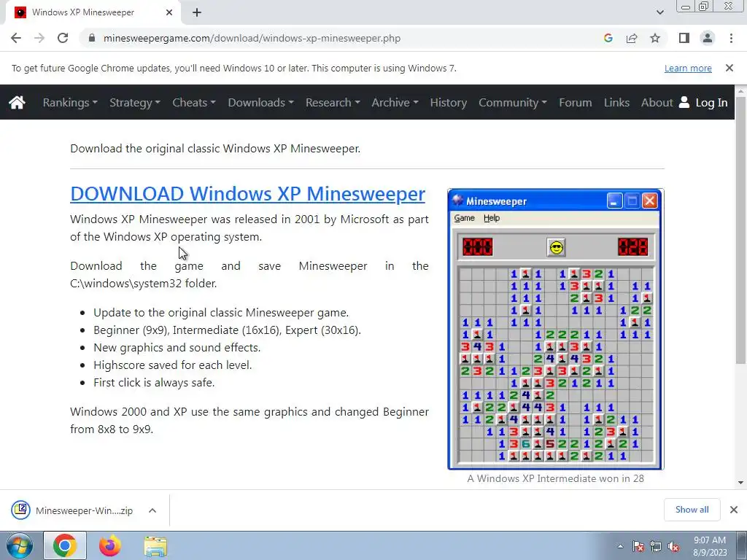Toggle the browser side panel icon
The height and width of the screenshot is (560, 747).
684,38
